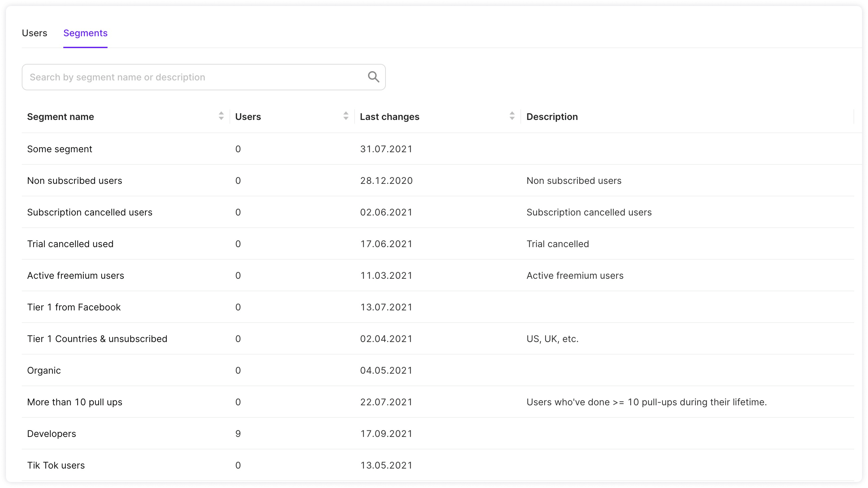Open the Developers segment

(51, 434)
